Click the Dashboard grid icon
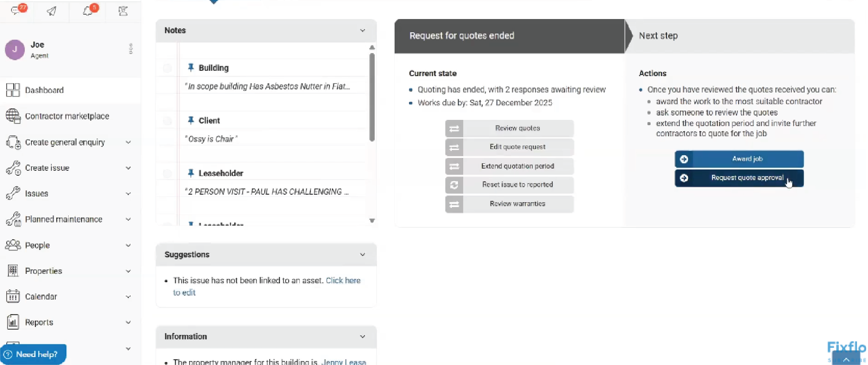Image resolution: width=868 pixels, height=365 pixels. pos(13,90)
